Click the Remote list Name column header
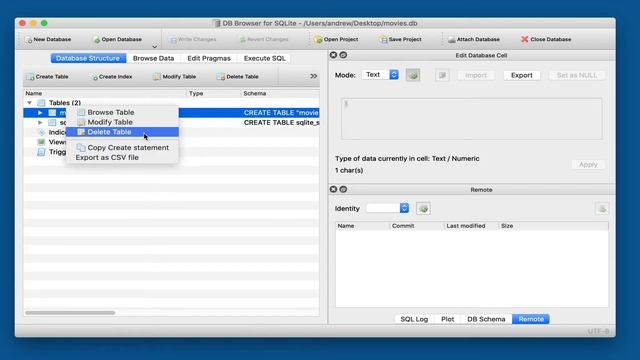The height and width of the screenshot is (360, 640). point(362,226)
